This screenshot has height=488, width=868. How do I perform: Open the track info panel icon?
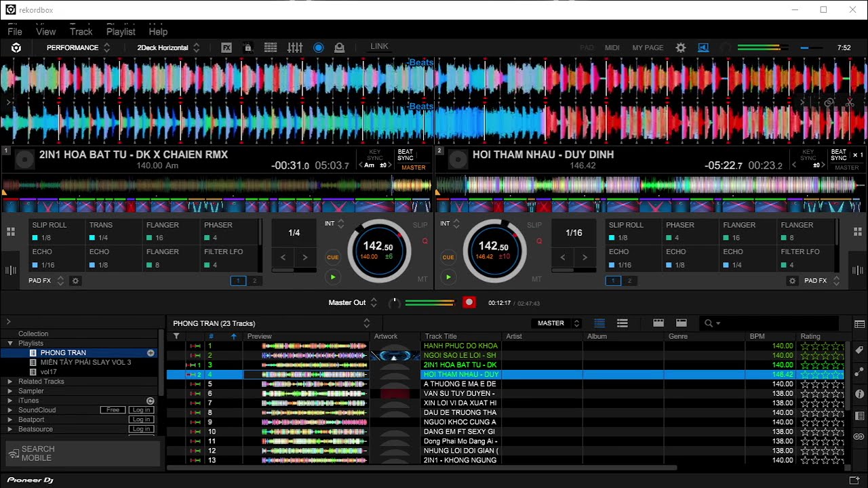859,394
